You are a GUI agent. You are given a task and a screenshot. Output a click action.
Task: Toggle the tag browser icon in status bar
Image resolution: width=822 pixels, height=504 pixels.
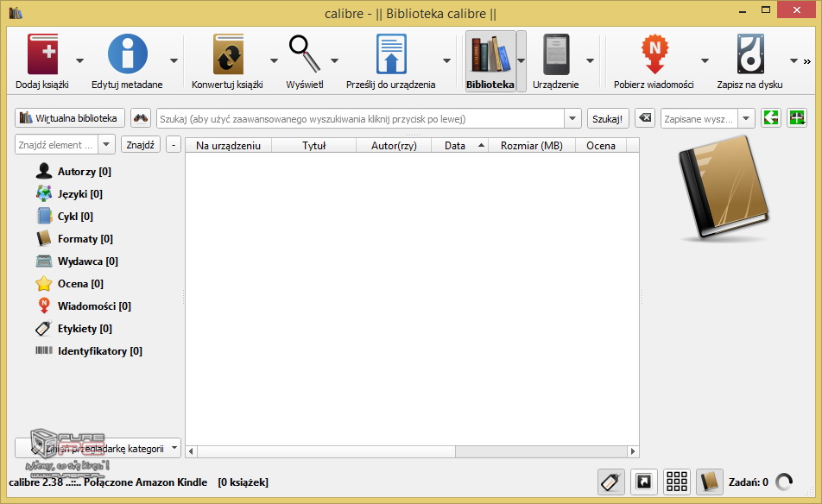coord(611,482)
